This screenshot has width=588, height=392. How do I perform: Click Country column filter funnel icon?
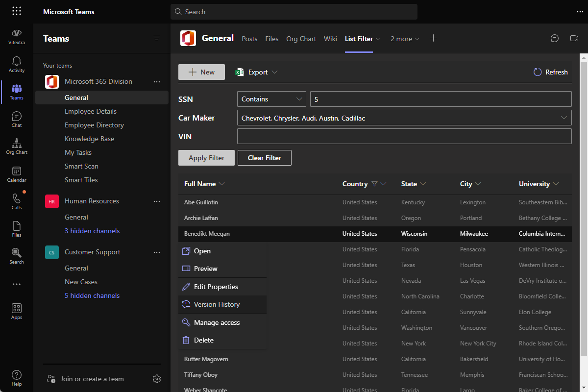(375, 184)
